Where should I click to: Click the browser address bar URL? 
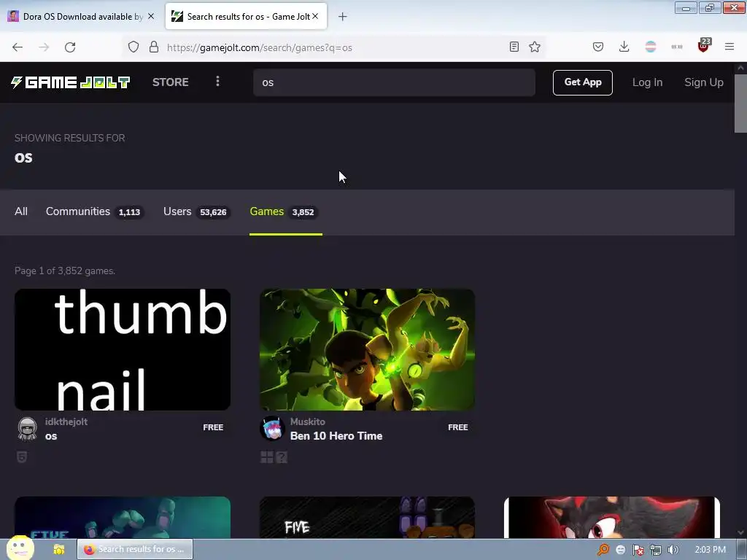260,47
